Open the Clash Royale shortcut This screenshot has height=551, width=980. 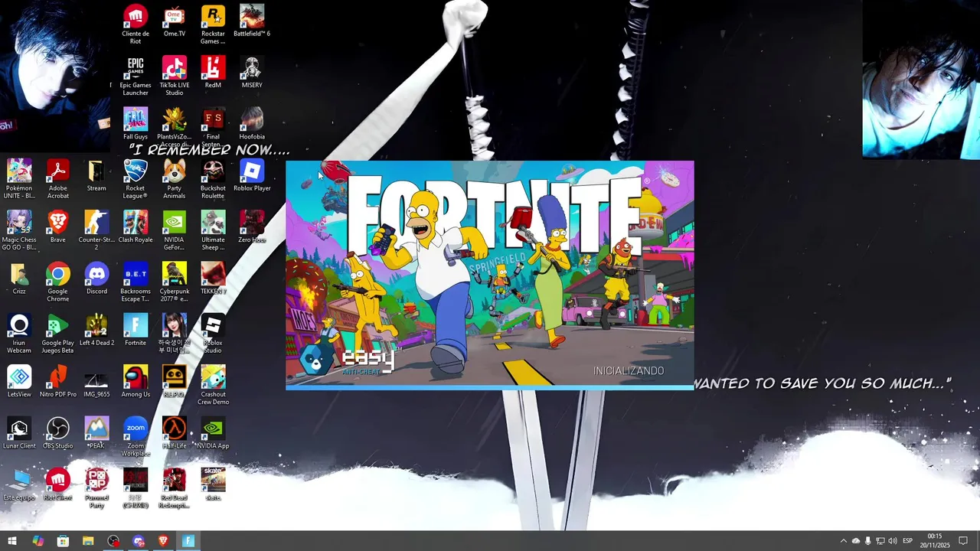(x=136, y=227)
